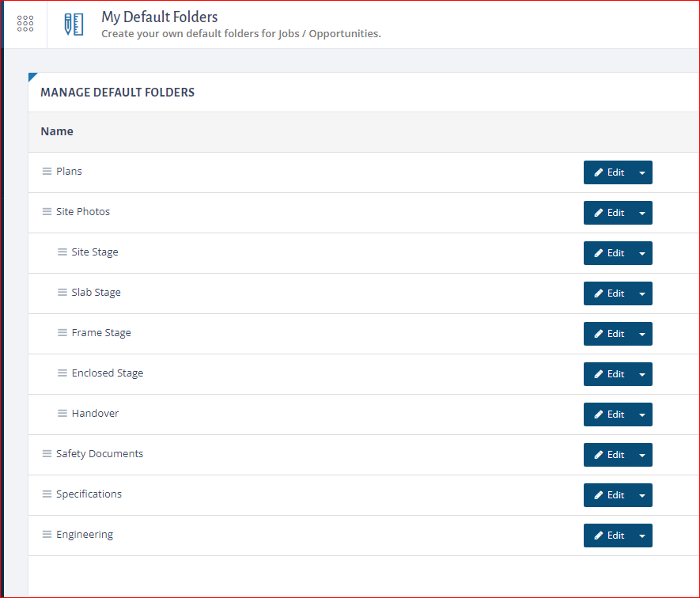Click the pencil and ruler page icon

[x=74, y=25]
